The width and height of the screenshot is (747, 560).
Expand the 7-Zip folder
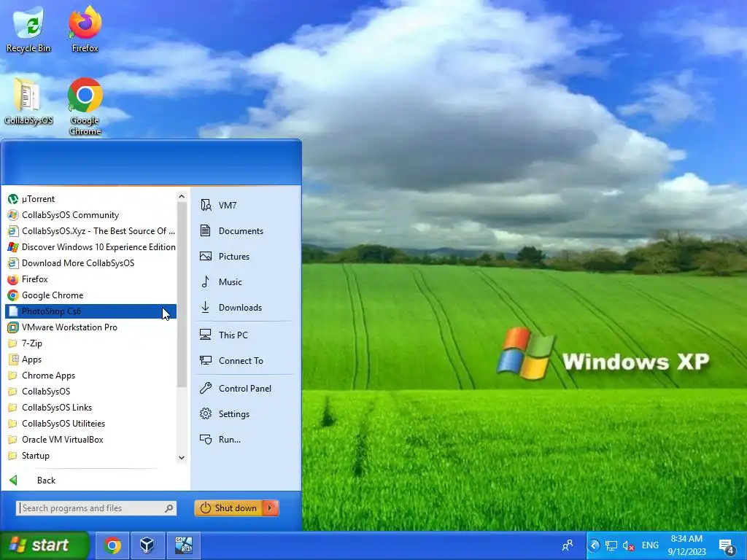90,343
